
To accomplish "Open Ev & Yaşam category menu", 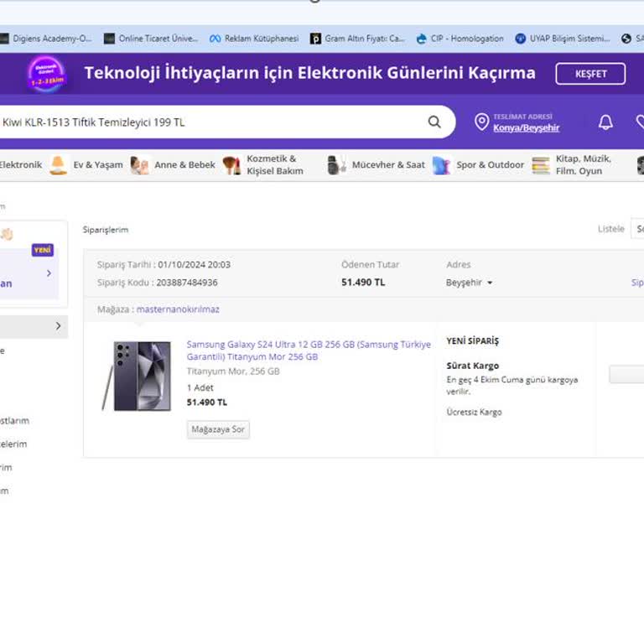I will point(98,165).
